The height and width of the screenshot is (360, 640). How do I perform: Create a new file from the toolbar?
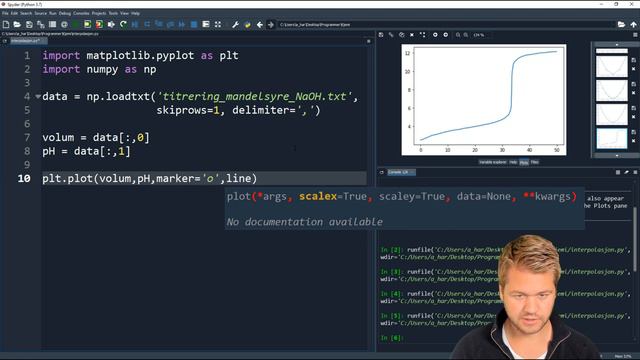[6, 25]
